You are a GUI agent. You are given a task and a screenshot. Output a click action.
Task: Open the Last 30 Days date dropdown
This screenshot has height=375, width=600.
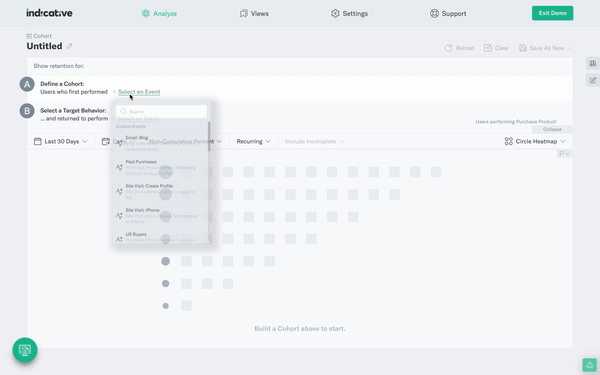(x=60, y=141)
